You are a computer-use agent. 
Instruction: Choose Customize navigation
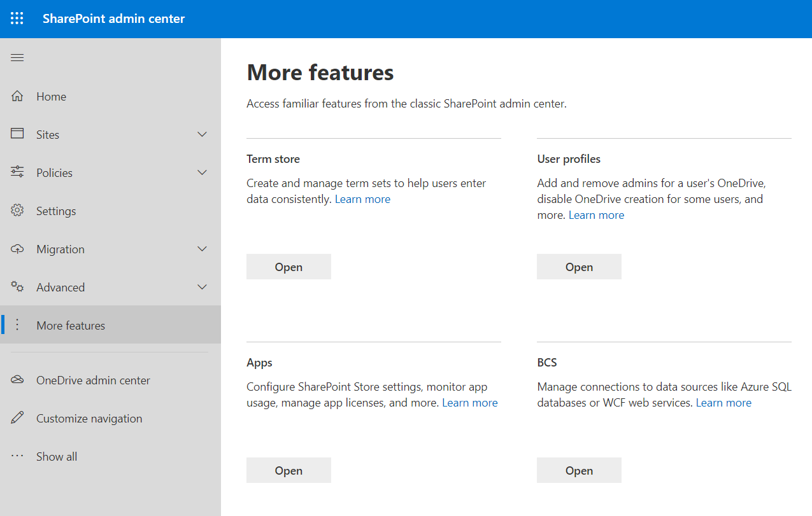click(110, 418)
